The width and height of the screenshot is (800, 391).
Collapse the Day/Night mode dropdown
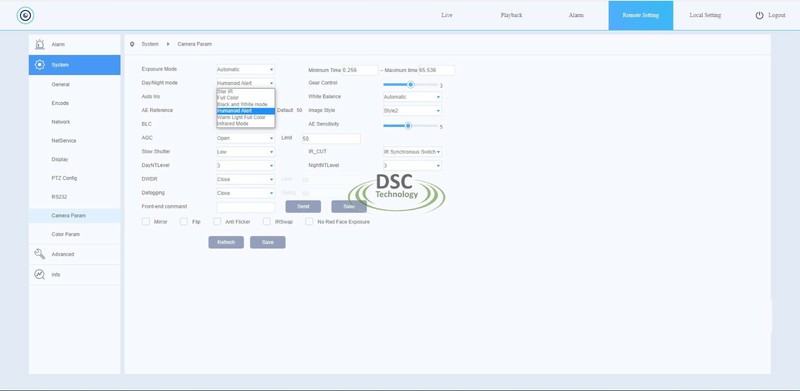(245, 83)
